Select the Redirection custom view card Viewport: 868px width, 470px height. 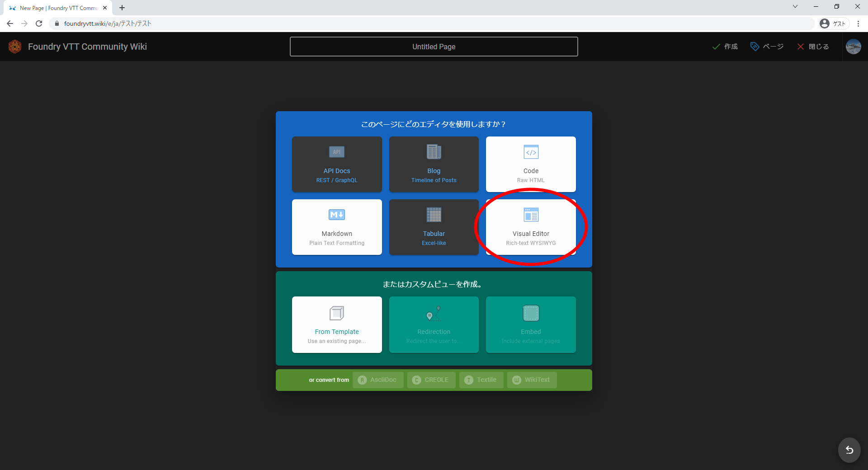pyautogui.click(x=434, y=324)
